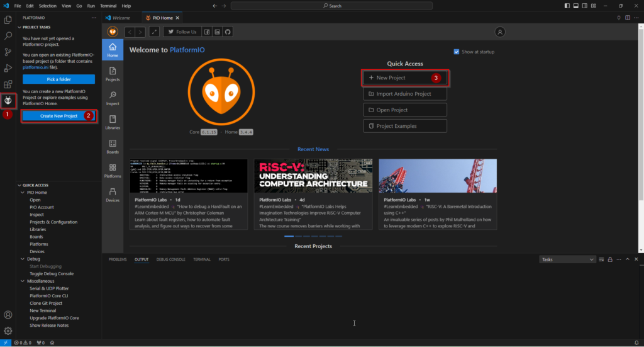Open Libraries in PIO sidebar
Image resolution: width=644 pixels, height=347 pixels.
pos(113,123)
